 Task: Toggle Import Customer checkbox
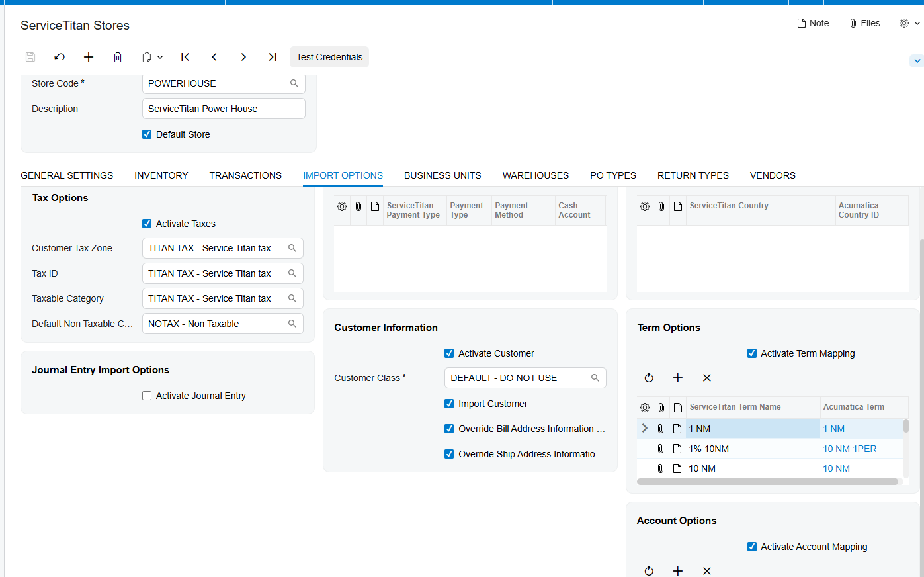(x=449, y=404)
